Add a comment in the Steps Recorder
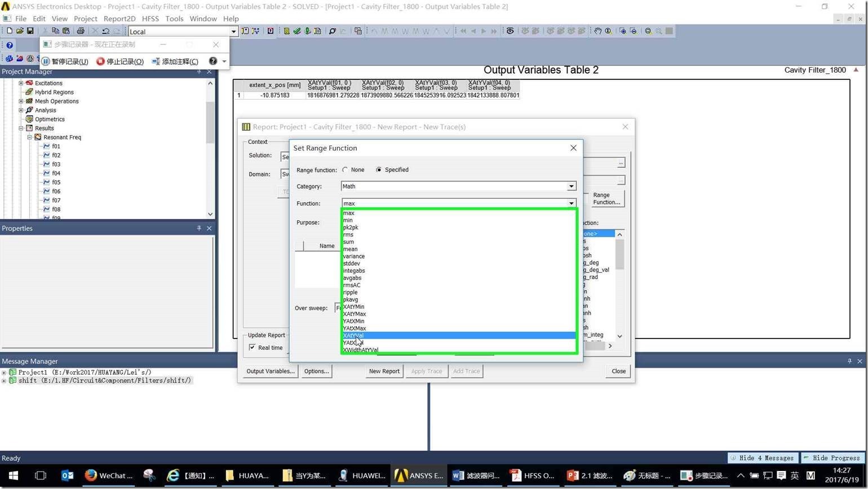 pyautogui.click(x=175, y=61)
